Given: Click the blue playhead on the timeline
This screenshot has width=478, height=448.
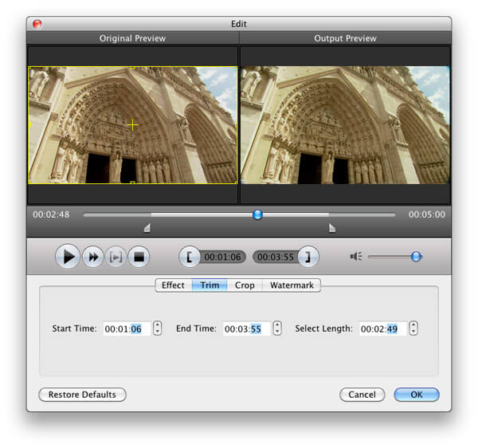Looking at the screenshot, I should [257, 214].
